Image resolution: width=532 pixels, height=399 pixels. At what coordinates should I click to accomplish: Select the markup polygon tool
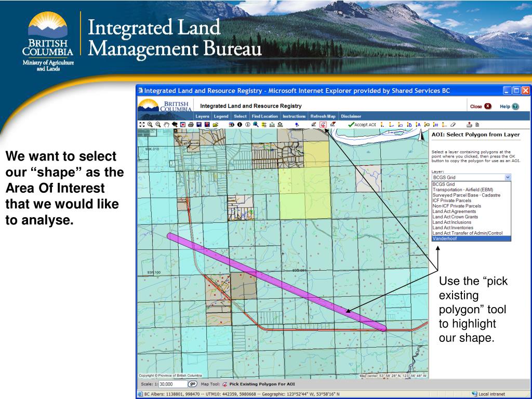coord(409,125)
